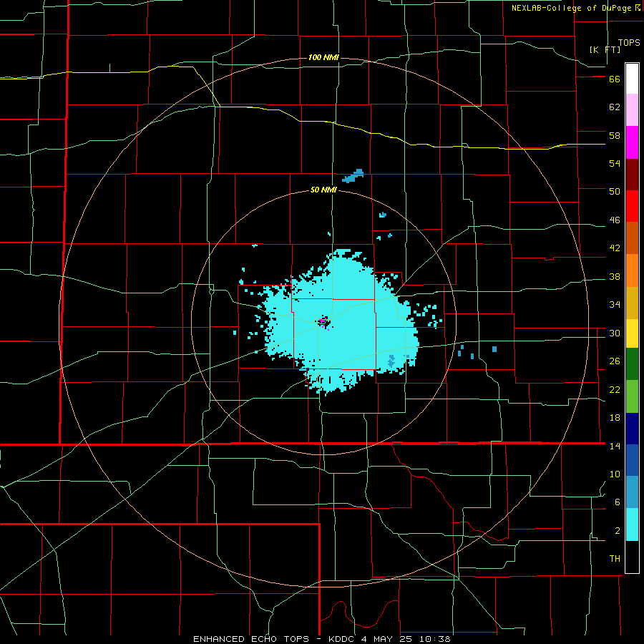Click the 66 value on the scale
Image resolution: width=644 pixels, height=644 pixels.
pyautogui.click(x=615, y=79)
